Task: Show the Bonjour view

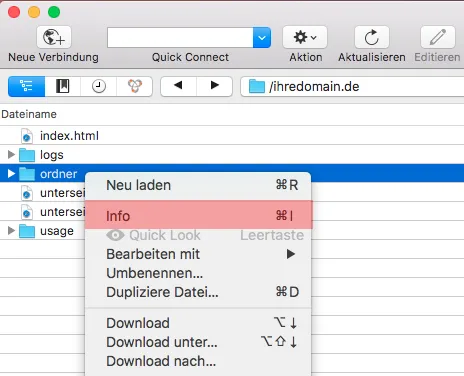Action: [x=135, y=86]
